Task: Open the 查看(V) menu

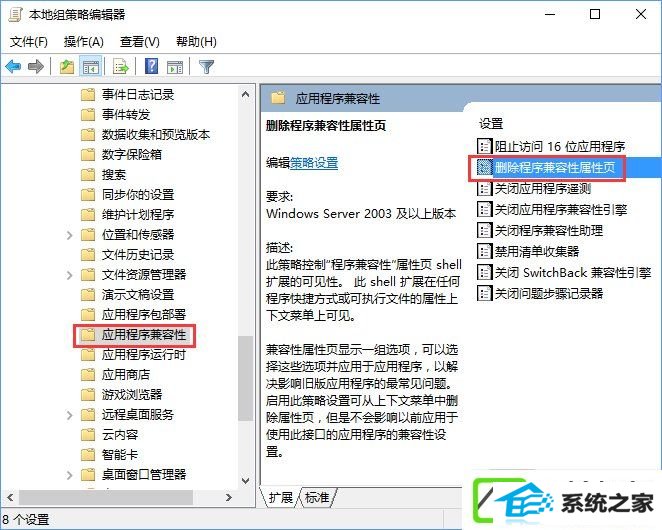Action: pos(140,42)
